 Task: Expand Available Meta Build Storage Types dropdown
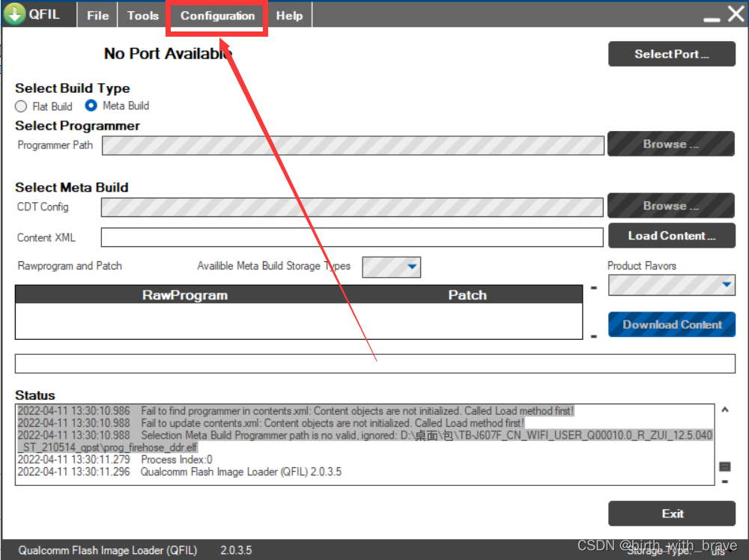391,267
